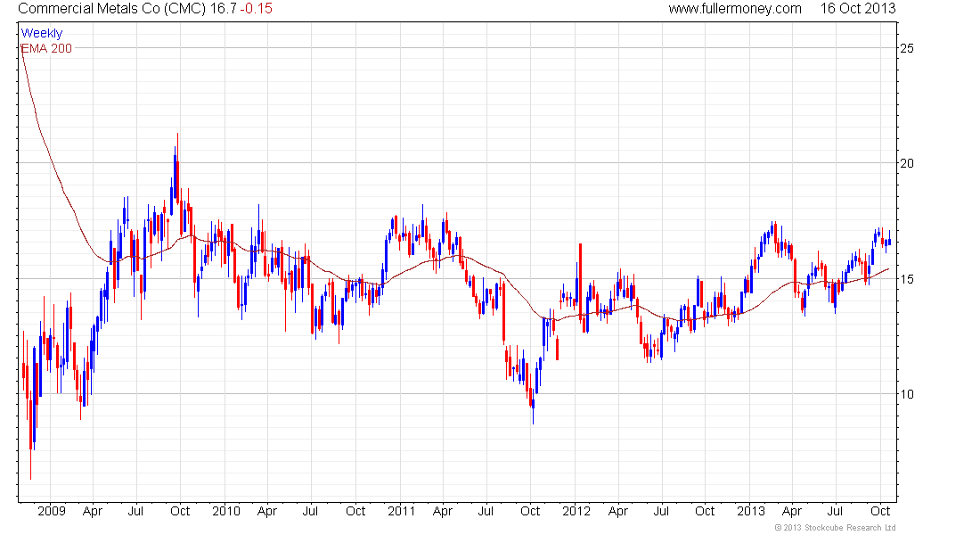
Task: Click the Stockcube Research Ltd copyright text
Action: click(x=835, y=529)
